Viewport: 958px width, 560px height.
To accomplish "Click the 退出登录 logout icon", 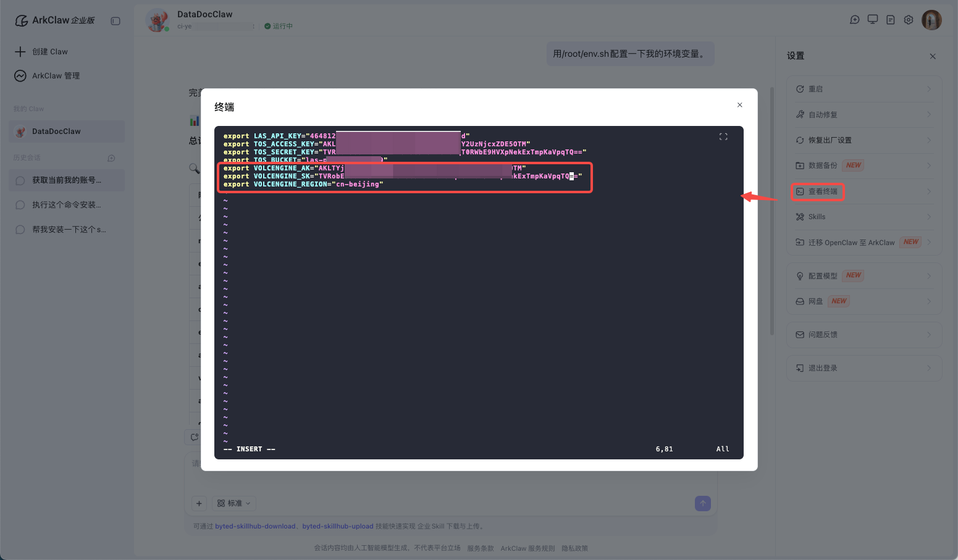I will [800, 368].
